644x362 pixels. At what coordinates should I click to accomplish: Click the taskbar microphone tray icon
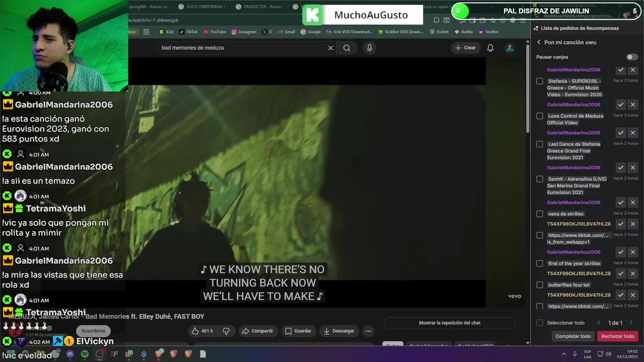tap(575, 354)
